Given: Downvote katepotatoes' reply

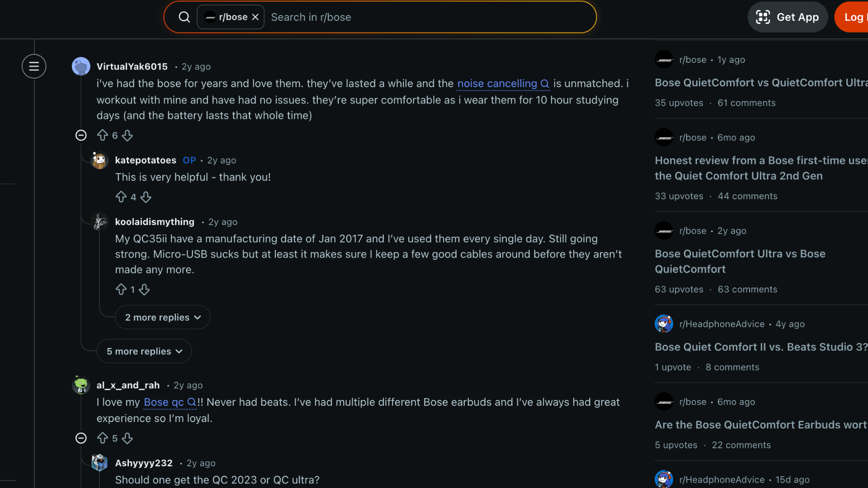Looking at the screenshot, I should 146,197.
